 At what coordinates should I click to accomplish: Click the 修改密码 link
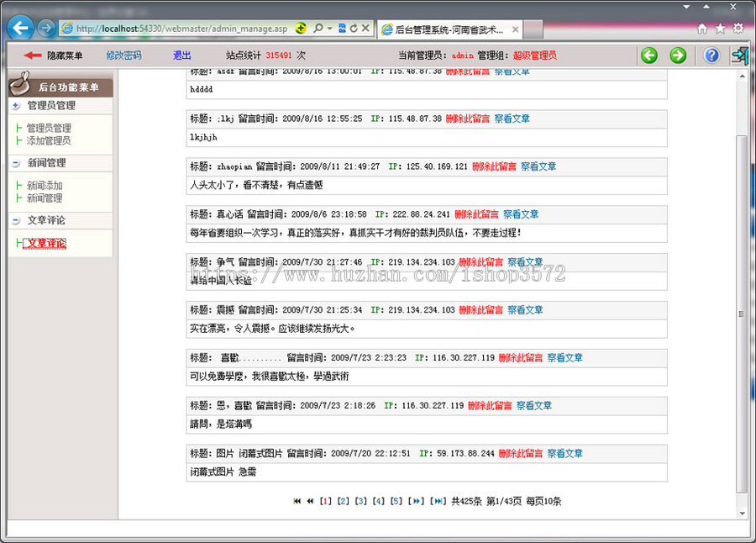point(123,55)
